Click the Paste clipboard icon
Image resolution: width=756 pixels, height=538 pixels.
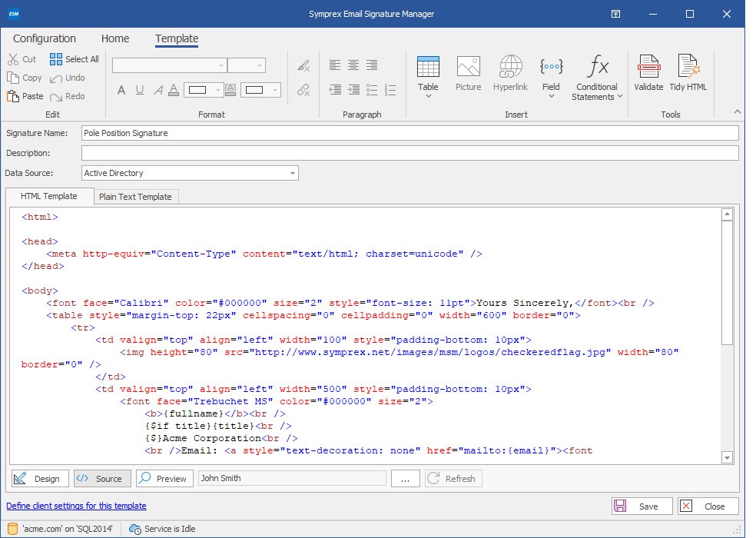coord(13,96)
